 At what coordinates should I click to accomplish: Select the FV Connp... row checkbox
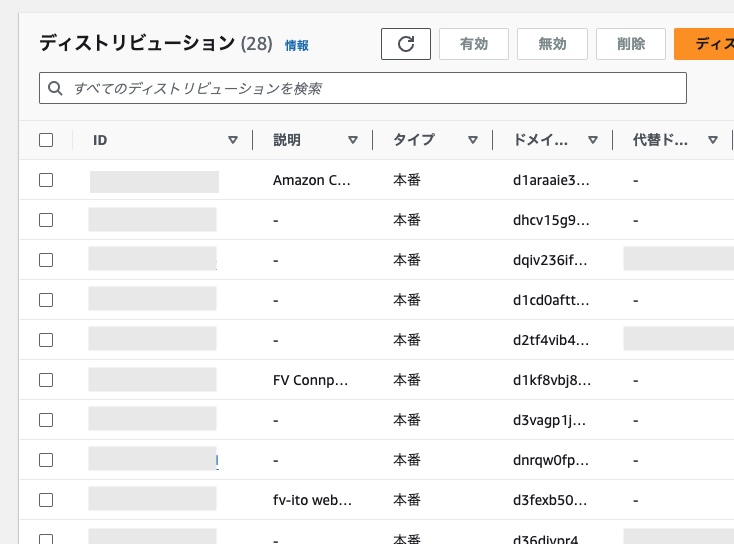pyautogui.click(x=46, y=380)
